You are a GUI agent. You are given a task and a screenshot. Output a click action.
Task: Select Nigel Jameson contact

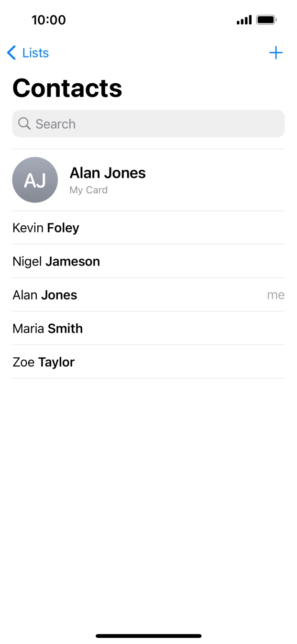coord(56,261)
